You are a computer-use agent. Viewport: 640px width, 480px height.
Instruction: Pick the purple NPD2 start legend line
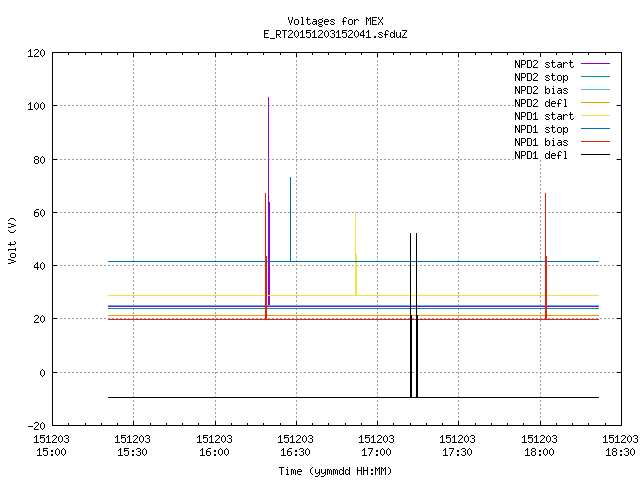click(x=596, y=64)
